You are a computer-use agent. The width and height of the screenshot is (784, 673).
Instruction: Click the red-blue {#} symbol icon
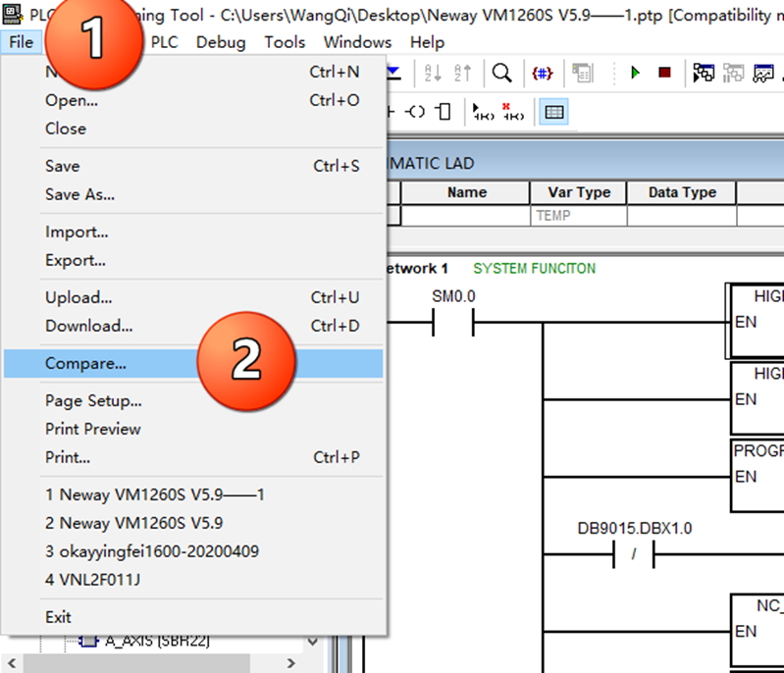(x=543, y=74)
